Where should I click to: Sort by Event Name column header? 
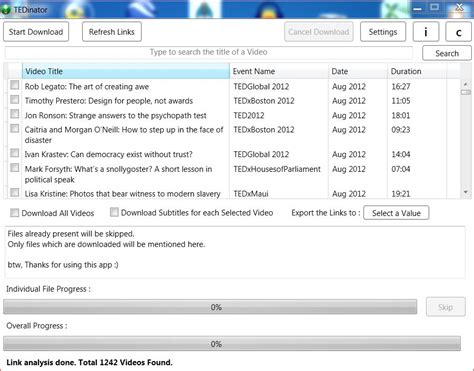click(279, 71)
